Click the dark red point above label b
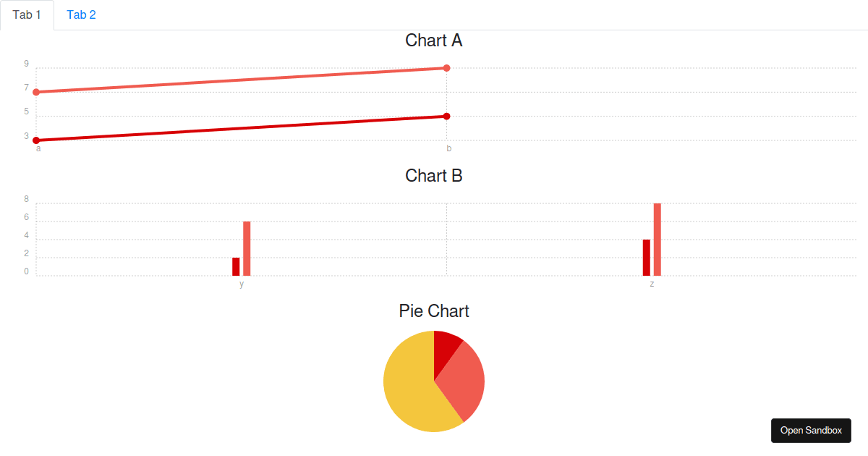Viewport: 868px width, 456px height. 446,116
